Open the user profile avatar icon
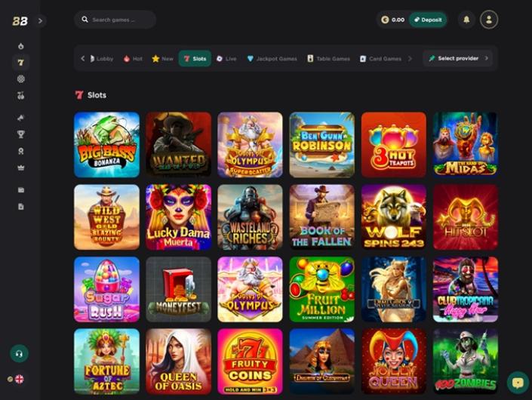 [x=489, y=20]
